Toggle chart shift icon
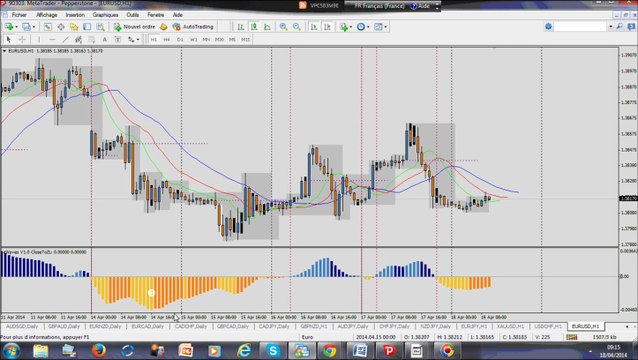The height and width of the screenshot is (360, 638). (x=327, y=26)
